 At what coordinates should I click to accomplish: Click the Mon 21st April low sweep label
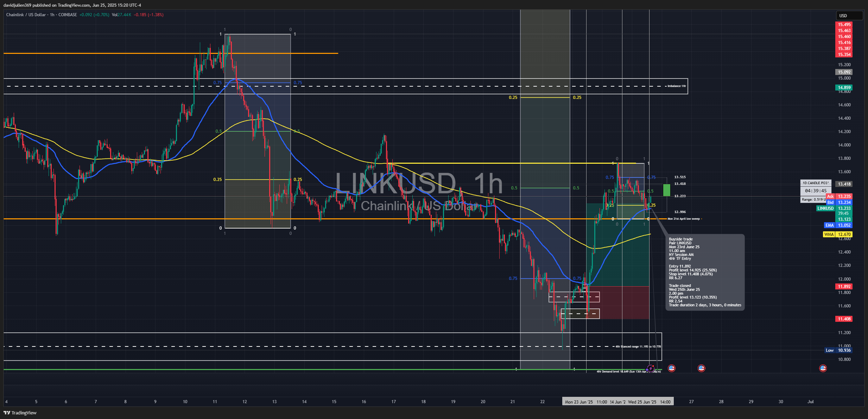(684, 219)
